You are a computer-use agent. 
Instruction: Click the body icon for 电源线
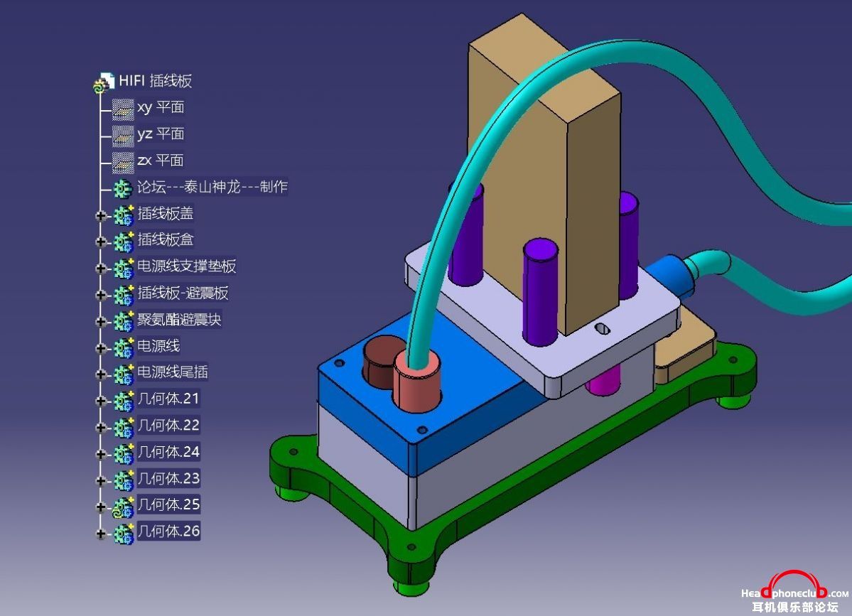124,347
